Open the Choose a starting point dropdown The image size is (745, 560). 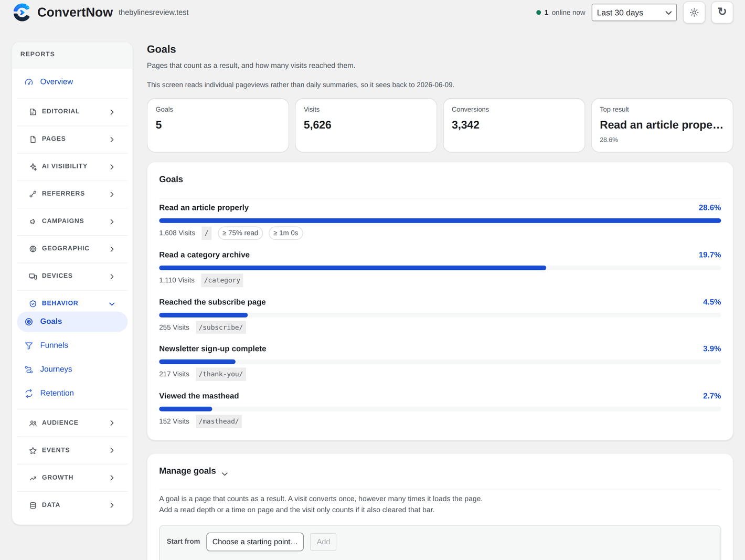click(255, 542)
